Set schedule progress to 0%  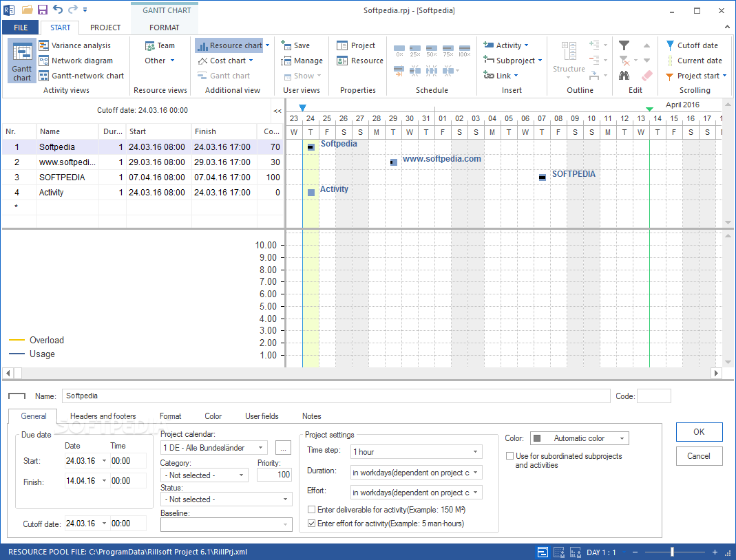tap(399, 51)
